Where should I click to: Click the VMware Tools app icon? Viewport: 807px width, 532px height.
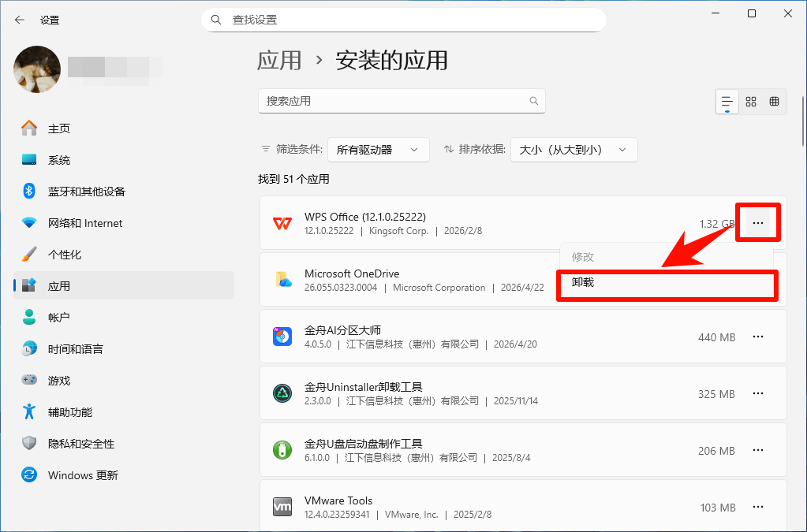click(282, 507)
